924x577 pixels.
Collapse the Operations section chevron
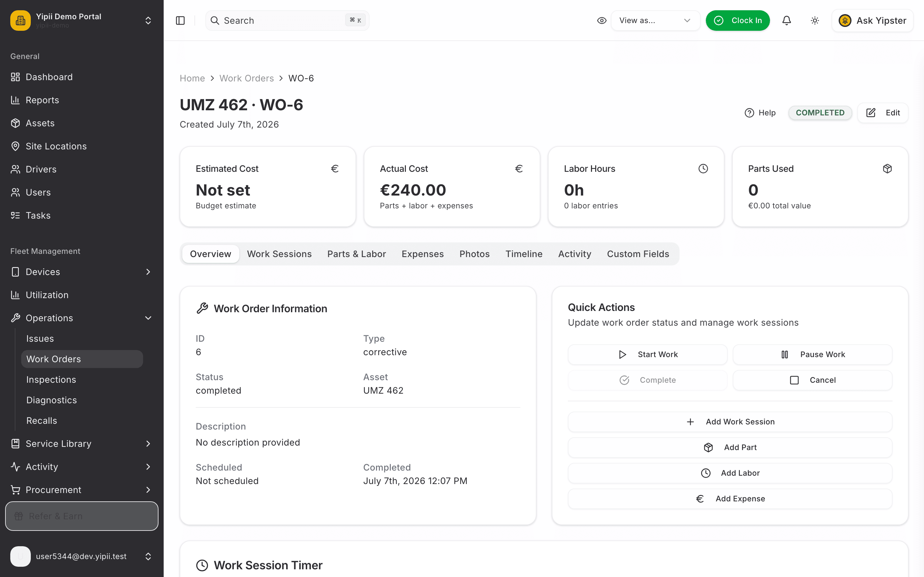tap(148, 318)
